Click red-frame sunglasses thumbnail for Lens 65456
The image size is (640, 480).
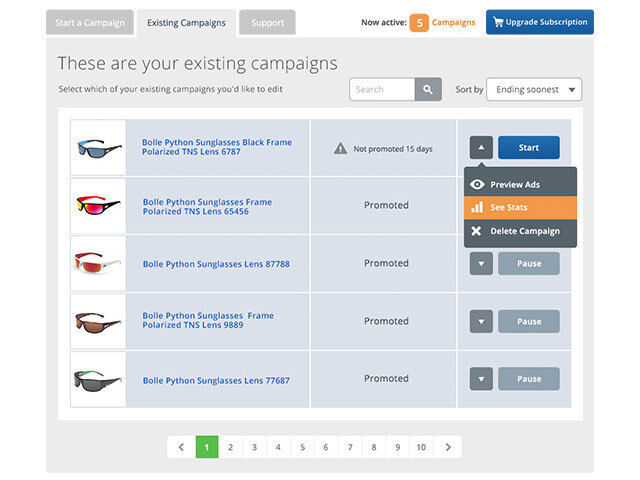coord(98,206)
